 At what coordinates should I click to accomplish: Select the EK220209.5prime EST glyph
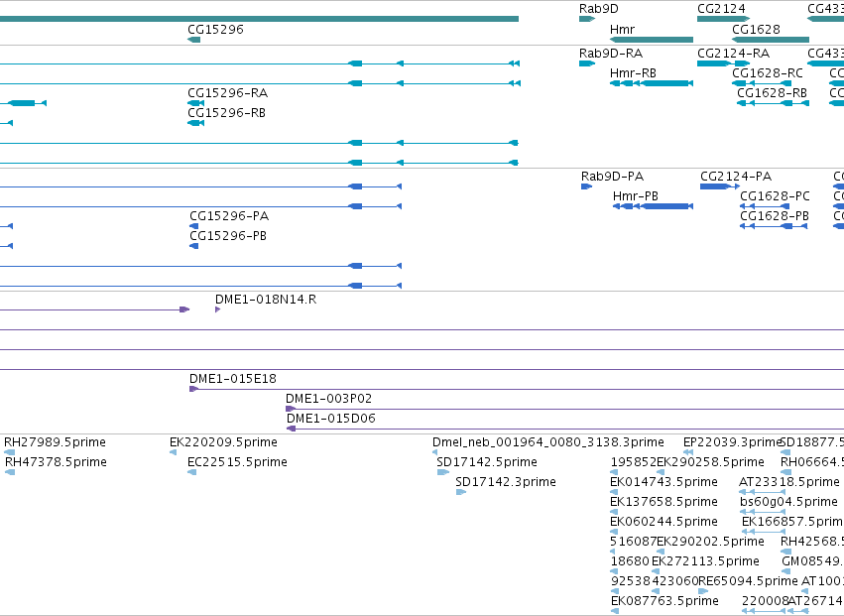point(174,452)
